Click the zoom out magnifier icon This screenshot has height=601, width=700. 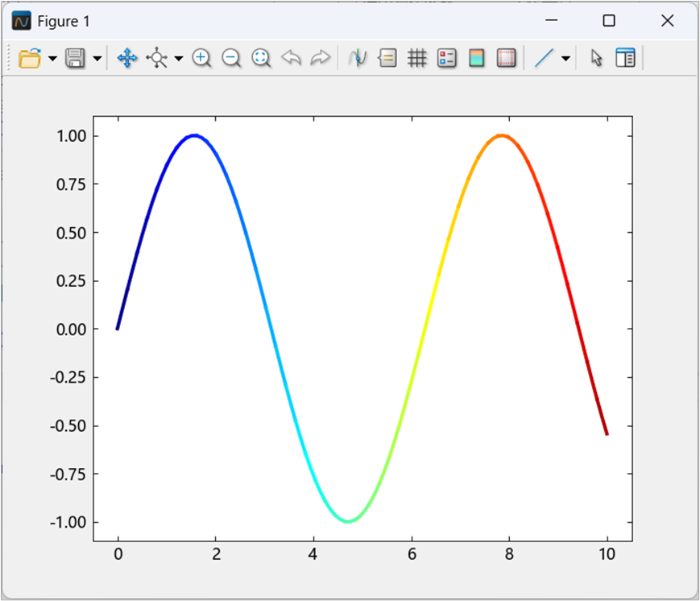tap(231, 58)
